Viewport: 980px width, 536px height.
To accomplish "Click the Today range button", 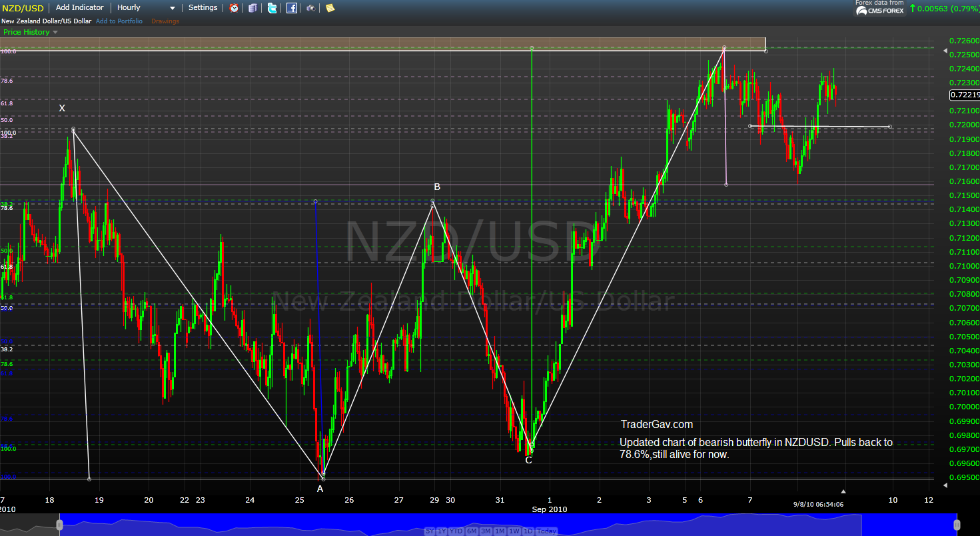I will click(546, 531).
